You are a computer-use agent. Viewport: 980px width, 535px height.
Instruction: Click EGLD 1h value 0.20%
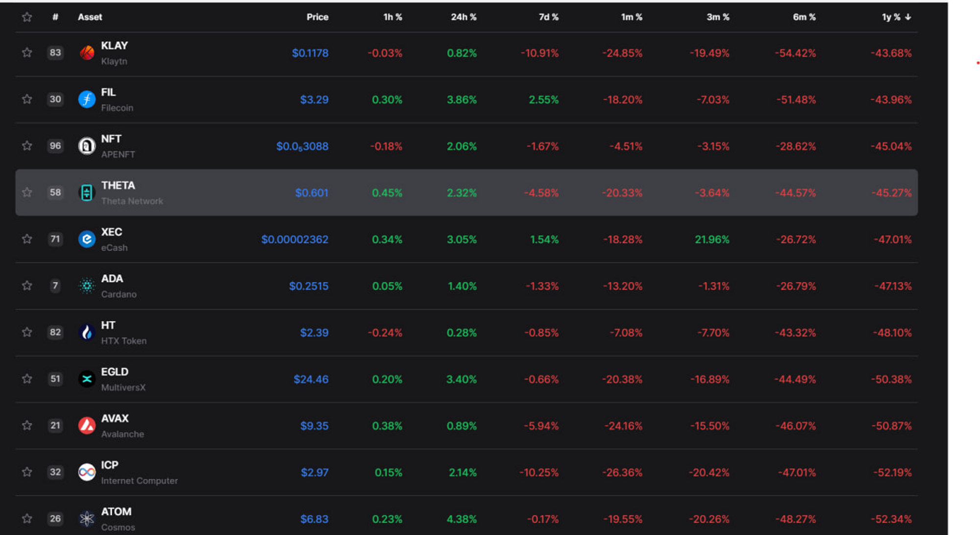coord(387,379)
